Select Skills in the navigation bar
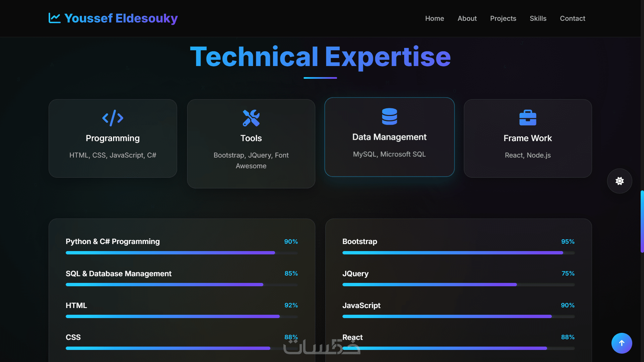Viewport: 644px width, 362px height. 538,18
